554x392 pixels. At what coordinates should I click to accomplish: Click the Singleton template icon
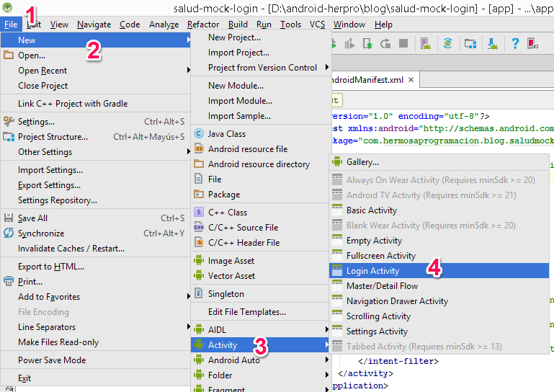pos(199,293)
